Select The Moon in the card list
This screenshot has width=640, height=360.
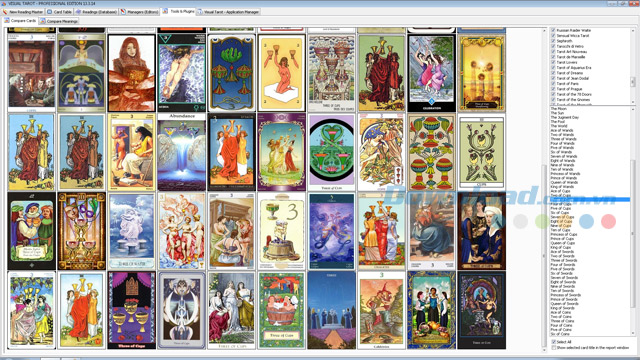558,109
